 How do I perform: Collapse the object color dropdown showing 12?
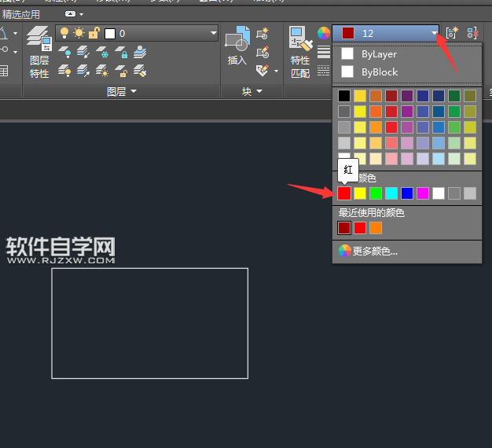point(435,33)
